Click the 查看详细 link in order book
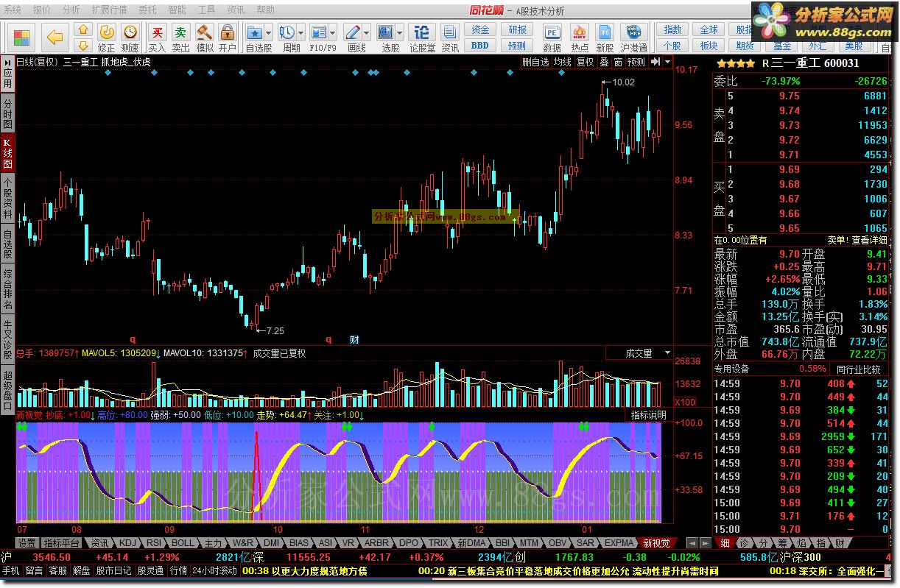This screenshot has height=588, width=900. (869, 240)
